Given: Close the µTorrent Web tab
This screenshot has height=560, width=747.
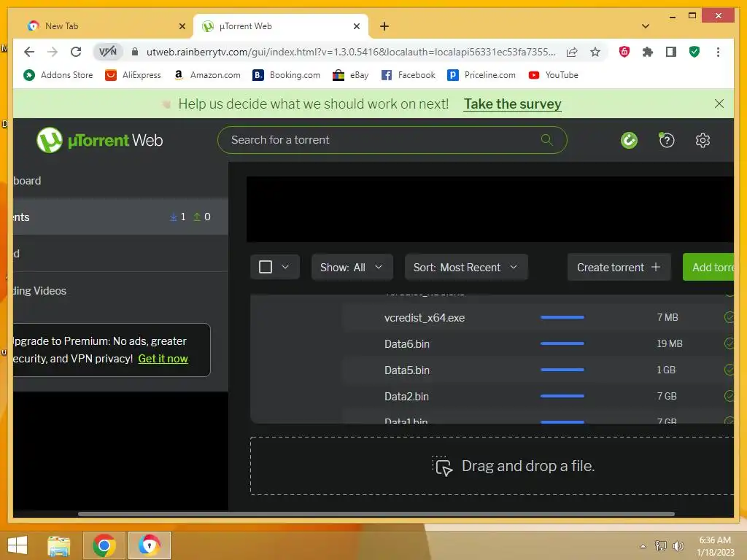Looking at the screenshot, I should pyautogui.click(x=356, y=26).
